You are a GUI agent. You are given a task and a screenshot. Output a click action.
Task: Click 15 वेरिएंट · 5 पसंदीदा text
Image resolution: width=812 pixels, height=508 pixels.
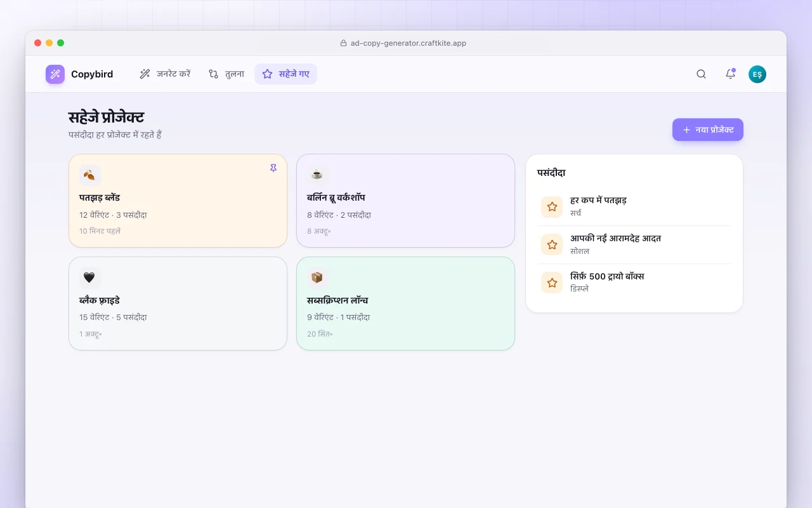114,317
